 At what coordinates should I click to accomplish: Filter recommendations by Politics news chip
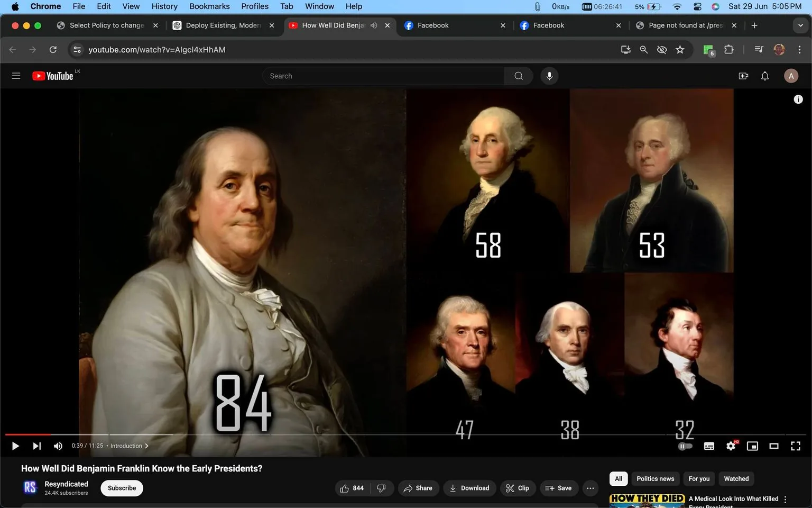tap(655, 478)
